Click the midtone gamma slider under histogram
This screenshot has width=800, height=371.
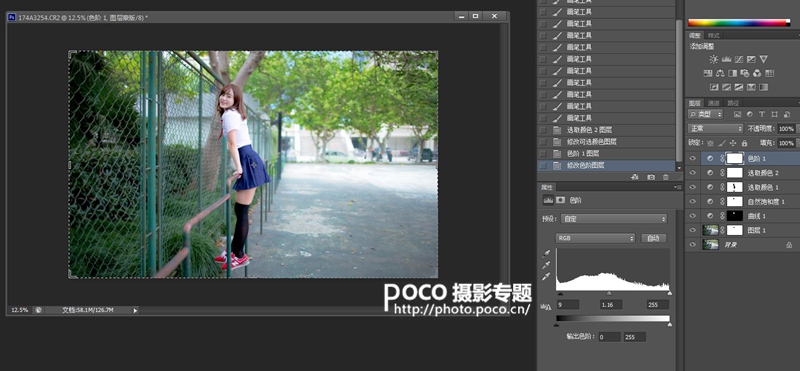609,293
